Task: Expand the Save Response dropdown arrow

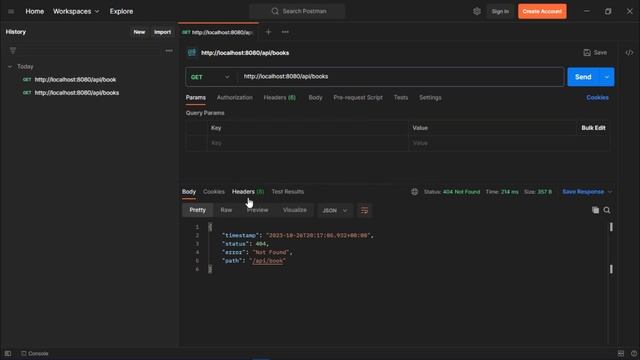Action: click(610, 192)
